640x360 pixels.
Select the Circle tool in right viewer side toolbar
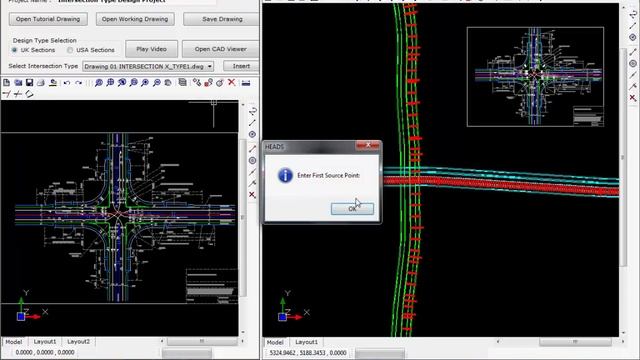point(633,37)
